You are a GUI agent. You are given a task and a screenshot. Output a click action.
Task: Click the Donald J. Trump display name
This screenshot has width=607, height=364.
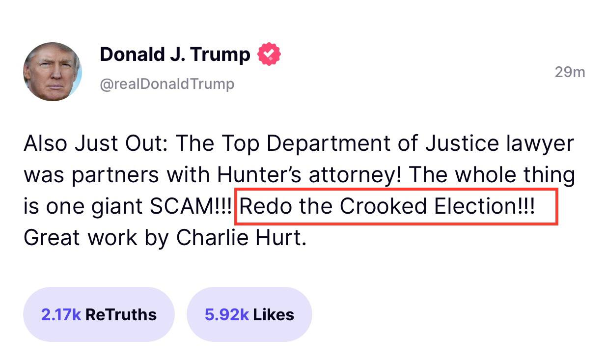click(x=175, y=54)
